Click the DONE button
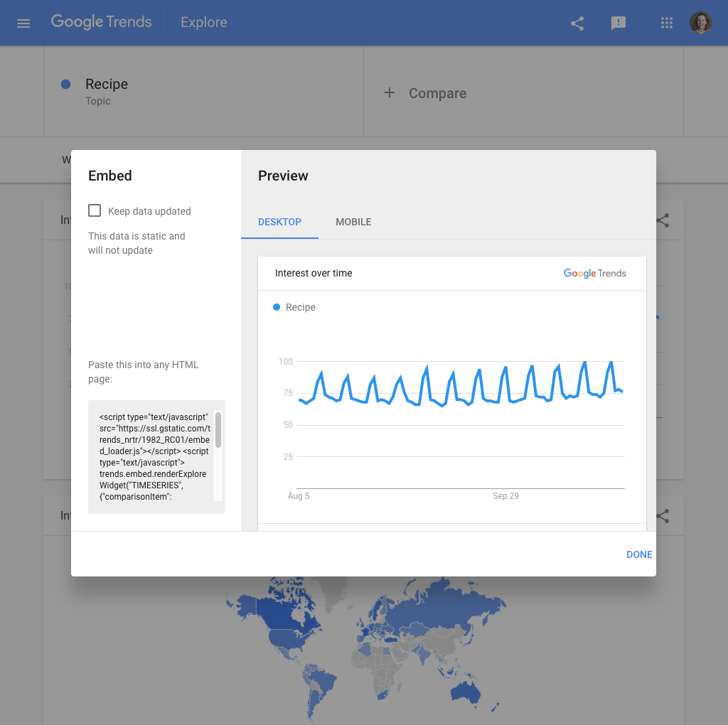Screen dimensions: 728x725 (639, 554)
